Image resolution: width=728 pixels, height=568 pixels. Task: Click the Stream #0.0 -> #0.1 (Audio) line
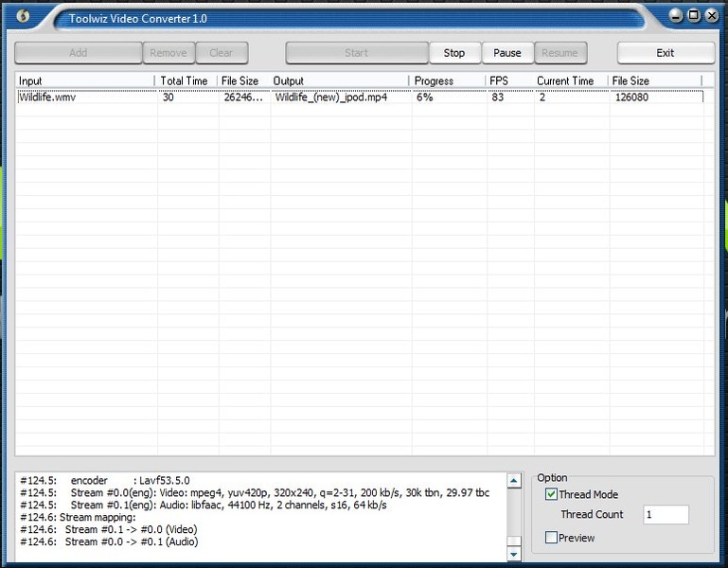(x=109, y=541)
